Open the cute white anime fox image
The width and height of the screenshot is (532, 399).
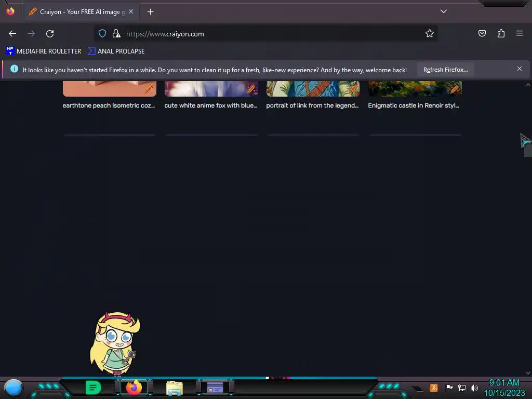211,88
